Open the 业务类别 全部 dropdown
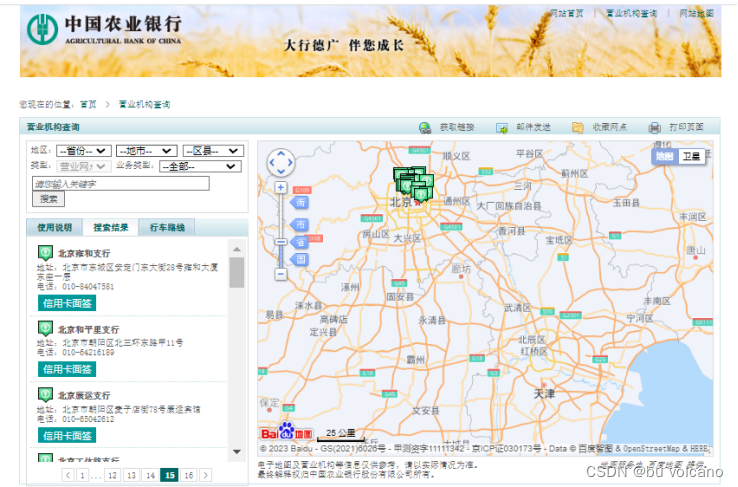This screenshot has height=487, width=738. click(201, 167)
